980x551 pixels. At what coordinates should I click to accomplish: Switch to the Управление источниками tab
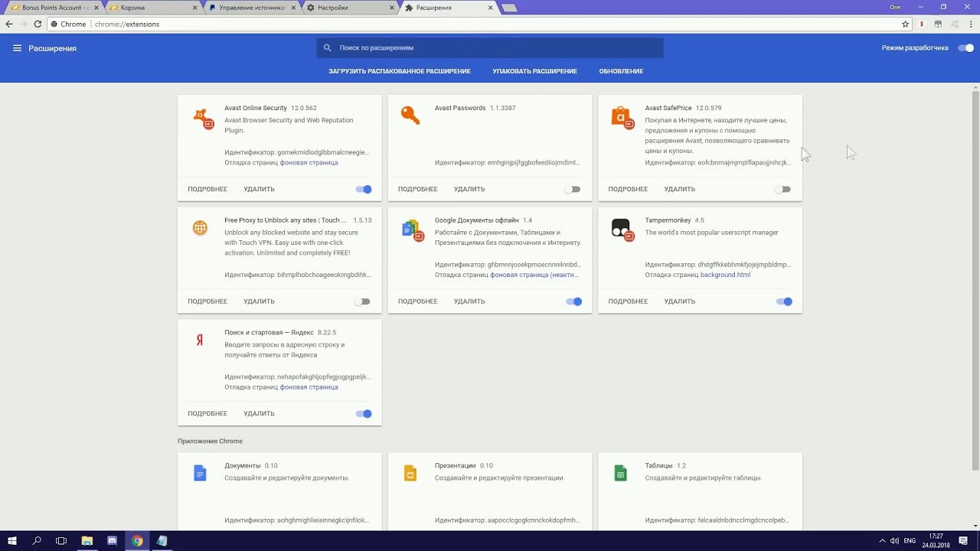pos(250,8)
